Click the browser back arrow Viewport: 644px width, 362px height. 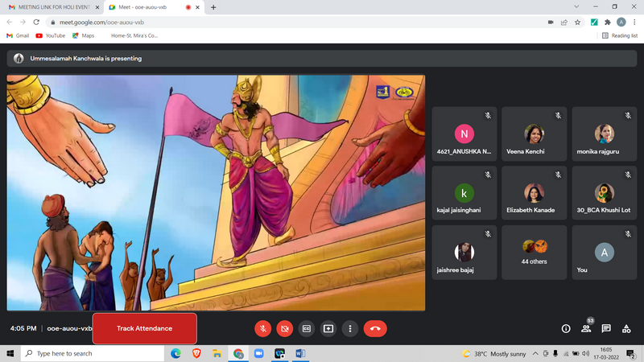[x=10, y=23]
